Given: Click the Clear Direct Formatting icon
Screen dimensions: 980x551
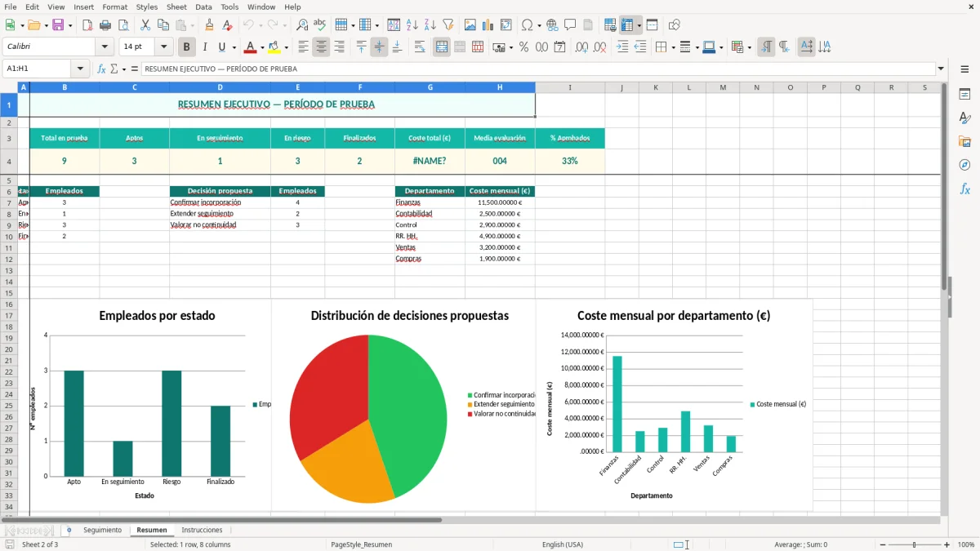Looking at the screenshot, I should pos(227,25).
